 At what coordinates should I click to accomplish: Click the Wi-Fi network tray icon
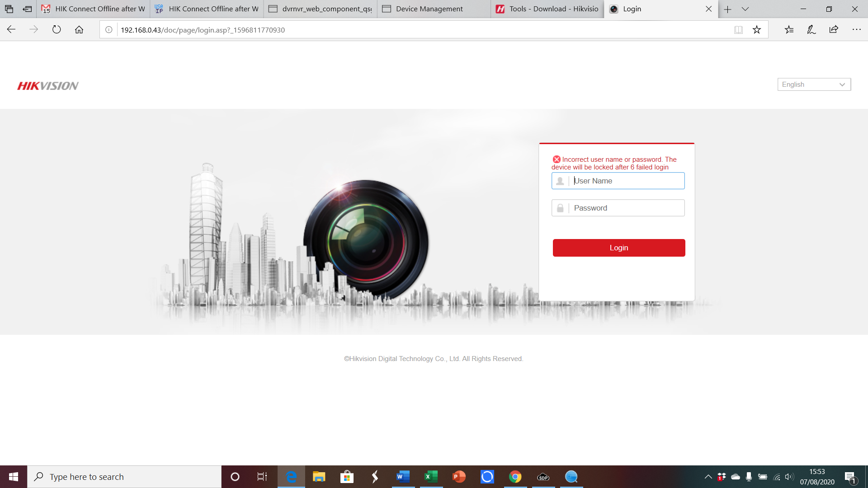click(x=777, y=477)
